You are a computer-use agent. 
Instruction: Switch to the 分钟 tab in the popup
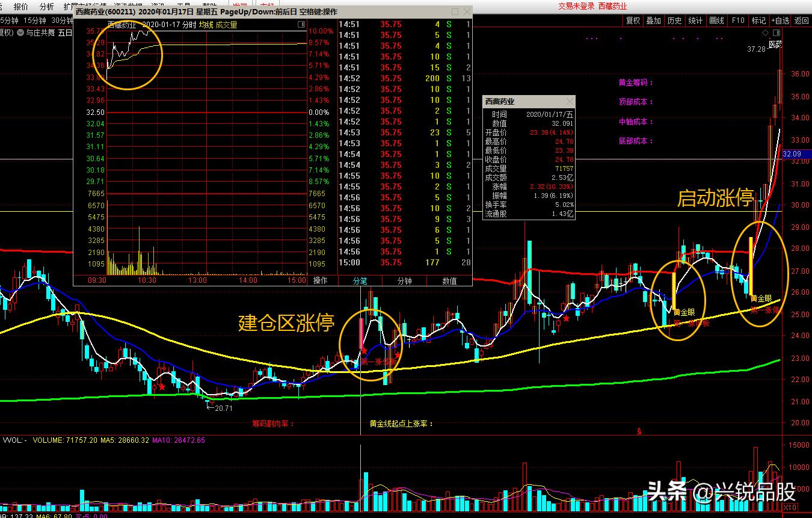coord(405,280)
